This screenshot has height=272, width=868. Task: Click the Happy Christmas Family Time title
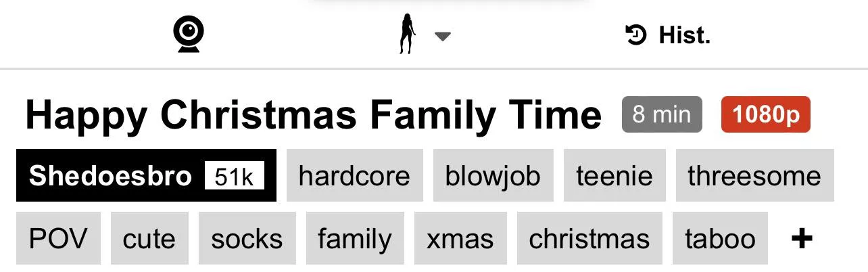coord(313,115)
